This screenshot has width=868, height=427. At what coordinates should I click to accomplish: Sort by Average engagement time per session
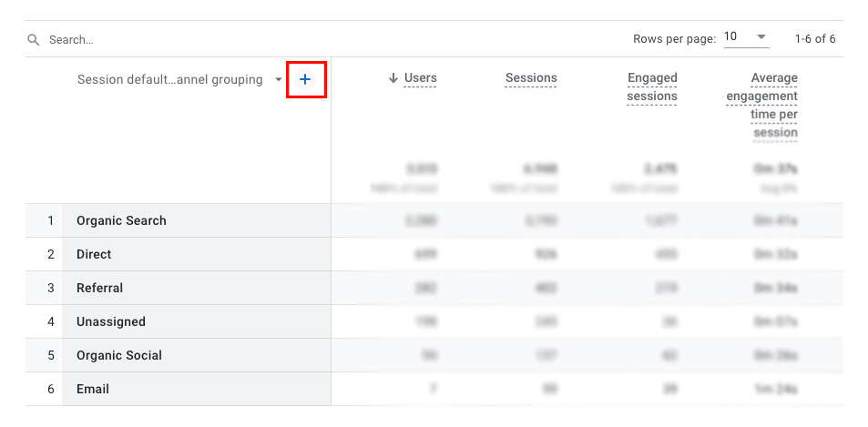coord(762,105)
